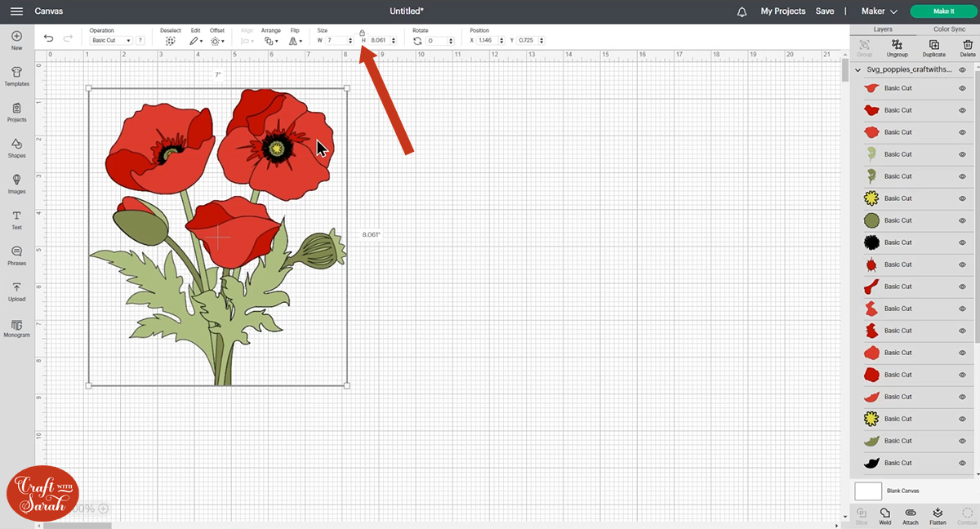Screen dimensions: 980x529
Task: Toggle visibility of Svg_poppies group
Action: [x=962, y=70]
